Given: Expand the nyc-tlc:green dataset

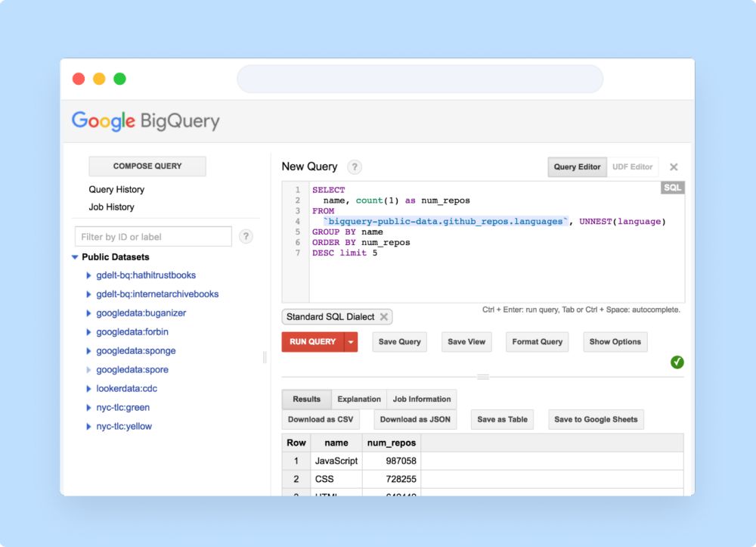Looking at the screenshot, I should pyautogui.click(x=88, y=408).
